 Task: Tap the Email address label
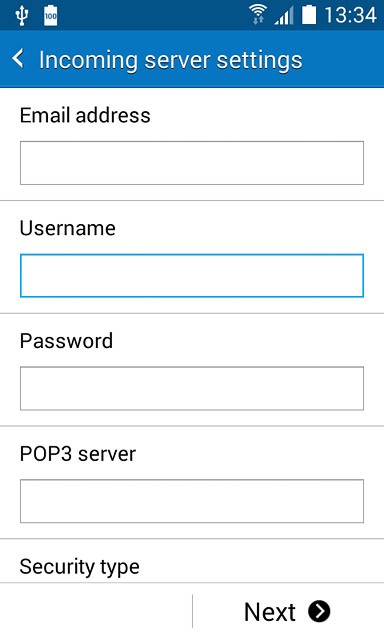pos(85,115)
